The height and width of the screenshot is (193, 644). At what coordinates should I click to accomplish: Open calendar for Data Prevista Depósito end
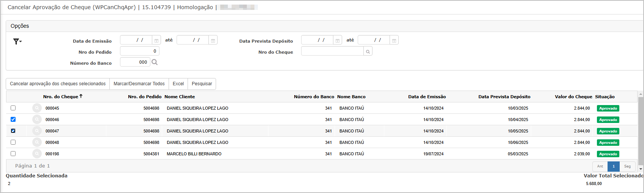[394, 40]
